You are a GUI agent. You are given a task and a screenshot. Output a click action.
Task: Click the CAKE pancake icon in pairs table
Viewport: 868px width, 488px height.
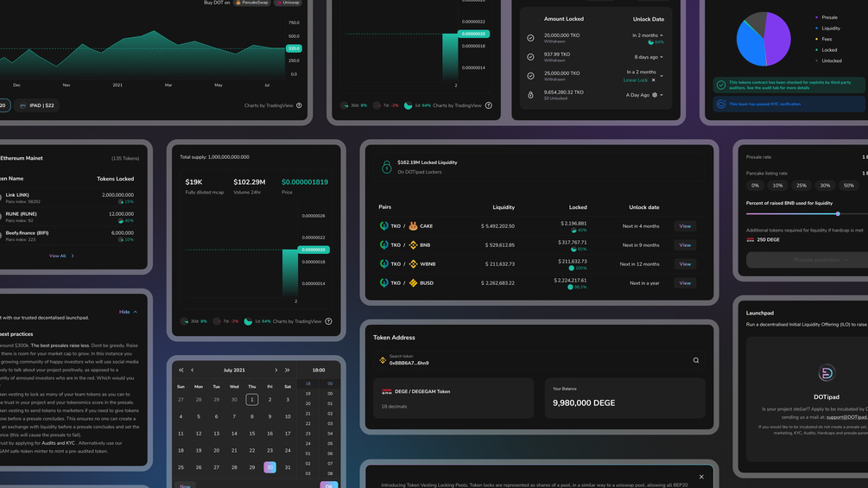coord(413,225)
